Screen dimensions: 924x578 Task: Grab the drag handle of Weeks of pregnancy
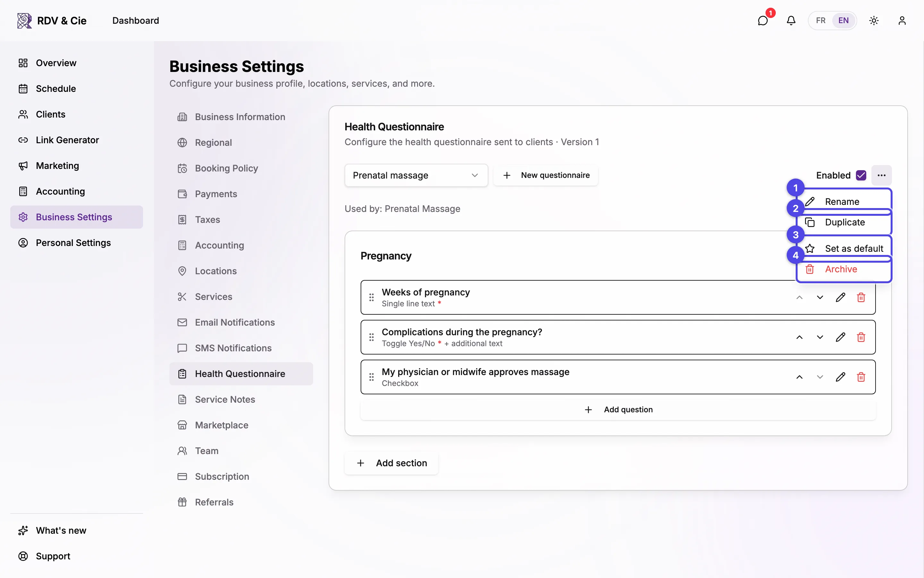point(372,297)
